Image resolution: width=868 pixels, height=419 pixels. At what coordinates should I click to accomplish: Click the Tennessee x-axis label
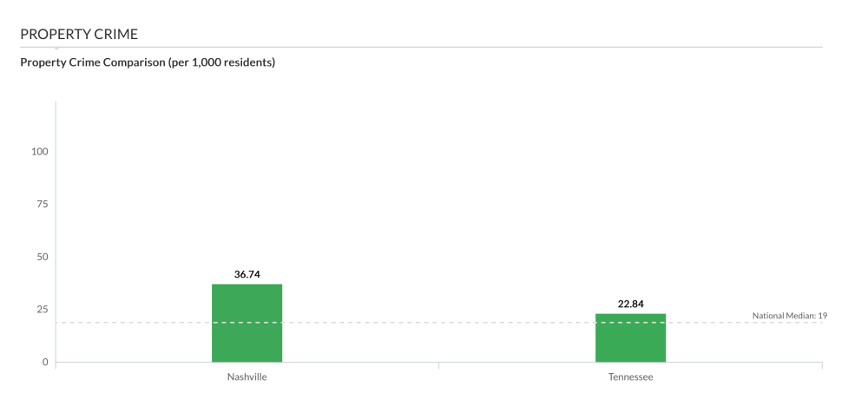pyautogui.click(x=630, y=377)
